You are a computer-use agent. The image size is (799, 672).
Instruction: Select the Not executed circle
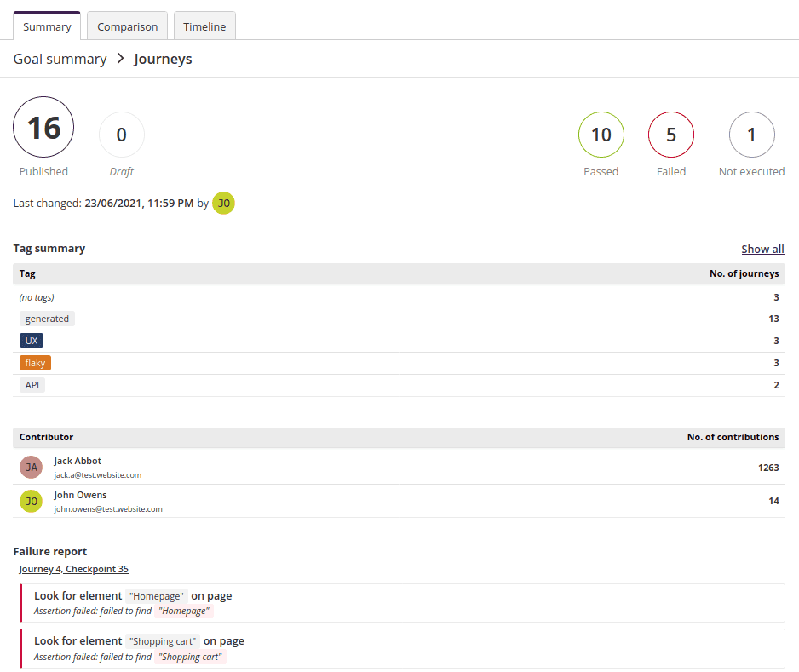pos(751,135)
